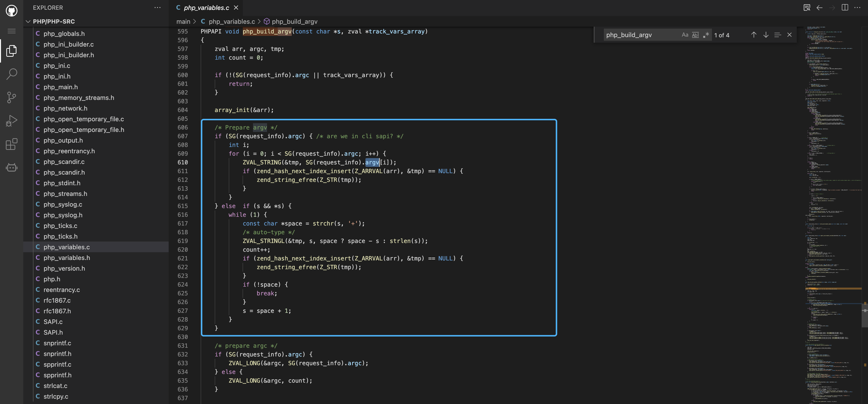
Task: Open editor more actions ellipsis menu
Action: click(857, 8)
